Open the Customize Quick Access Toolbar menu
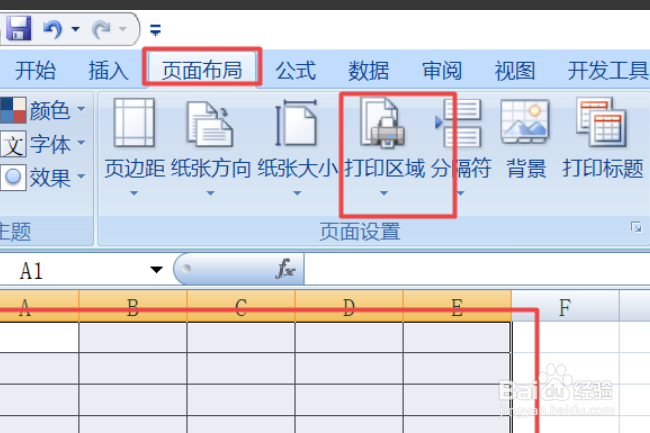Image resolution: width=650 pixels, height=433 pixels. pos(155,30)
